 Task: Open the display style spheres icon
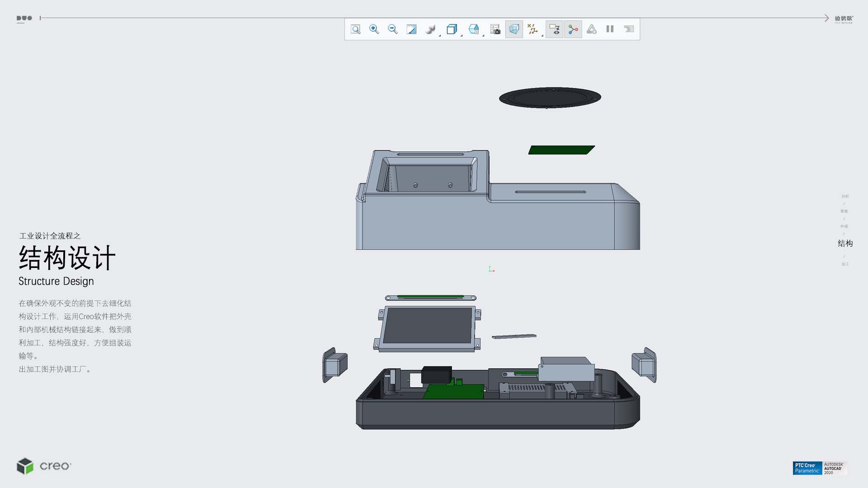429,29
